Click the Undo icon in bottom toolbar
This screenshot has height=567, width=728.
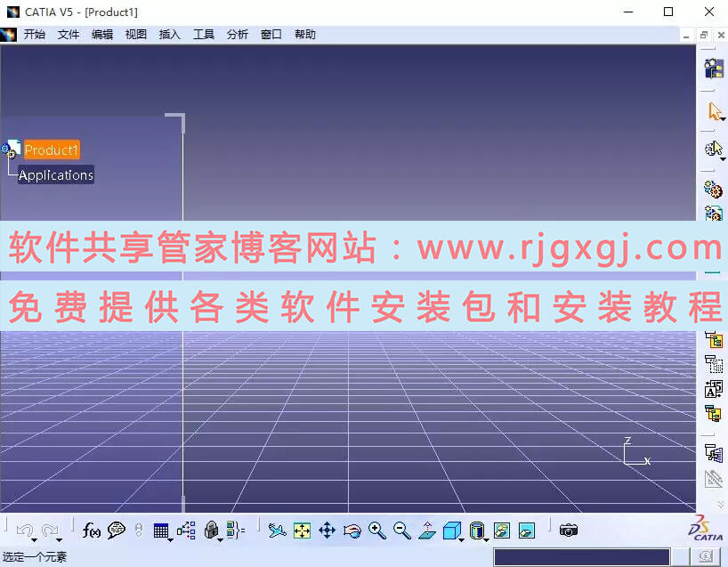coord(25,531)
